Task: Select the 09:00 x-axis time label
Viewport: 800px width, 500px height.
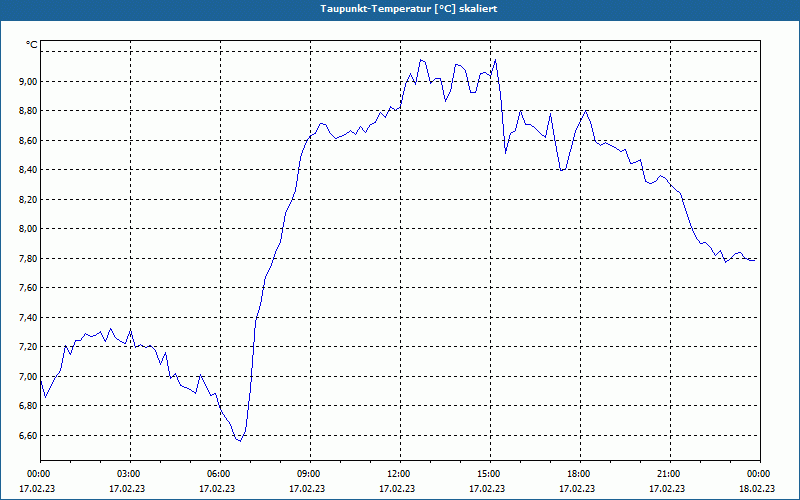Action: (x=310, y=474)
